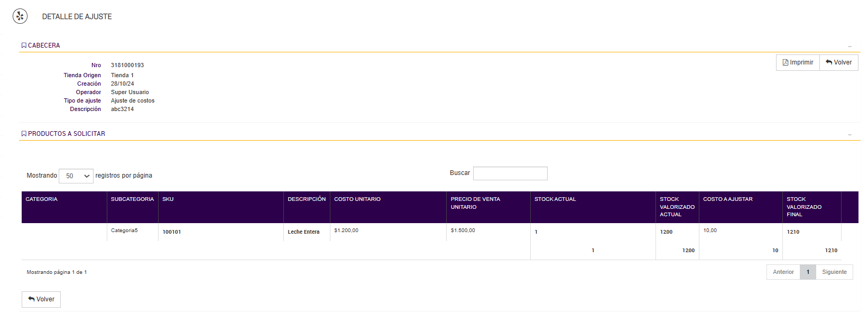Focus the Buscar search field

click(x=510, y=173)
